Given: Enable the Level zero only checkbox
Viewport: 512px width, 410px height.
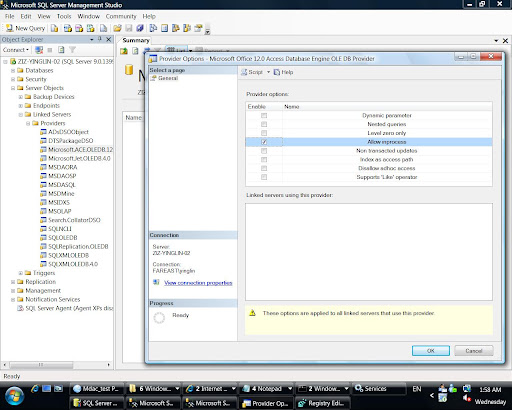Looking at the screenshot, I should (x=264, y=133).
